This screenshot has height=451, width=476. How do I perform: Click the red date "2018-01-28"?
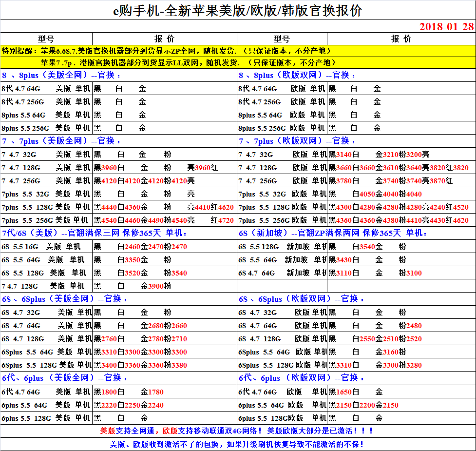point(446,27)
